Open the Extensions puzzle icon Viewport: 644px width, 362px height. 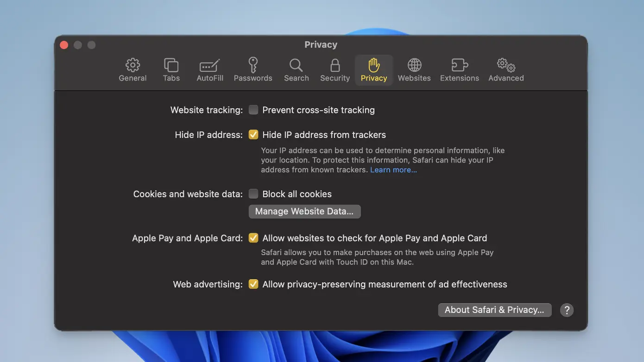[459, 65]
